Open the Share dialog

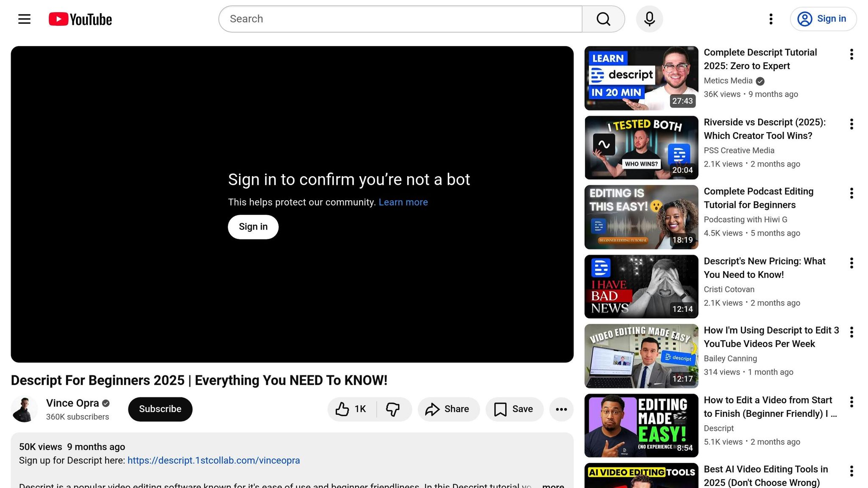(x=448, y=409)
